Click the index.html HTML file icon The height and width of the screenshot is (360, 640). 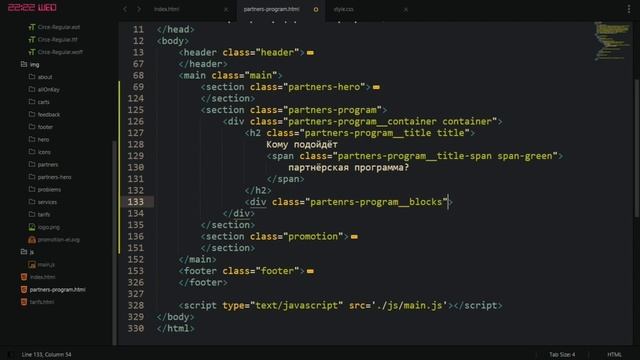click(x=24, y=277)
